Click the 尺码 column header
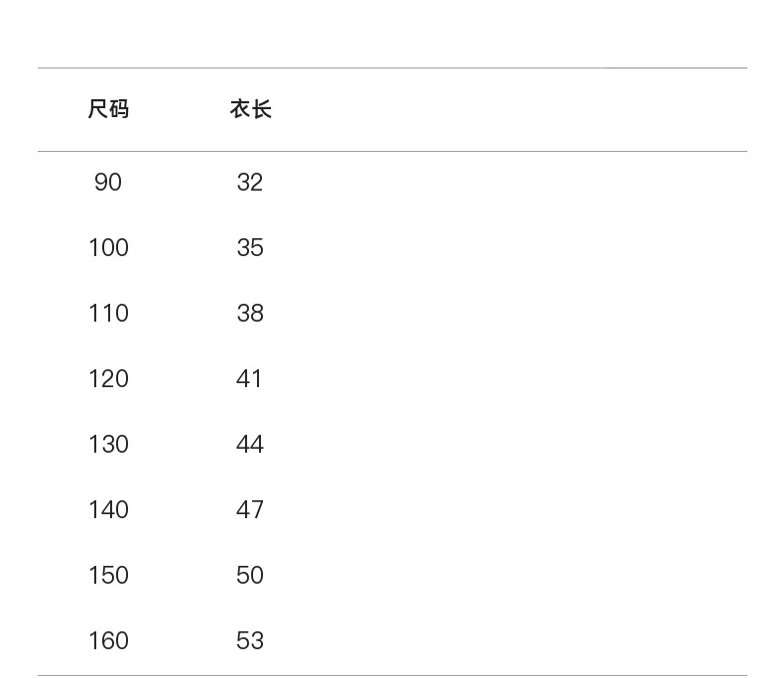The width and height of the screenshot is (784, 678). click(x=108, y=109)
